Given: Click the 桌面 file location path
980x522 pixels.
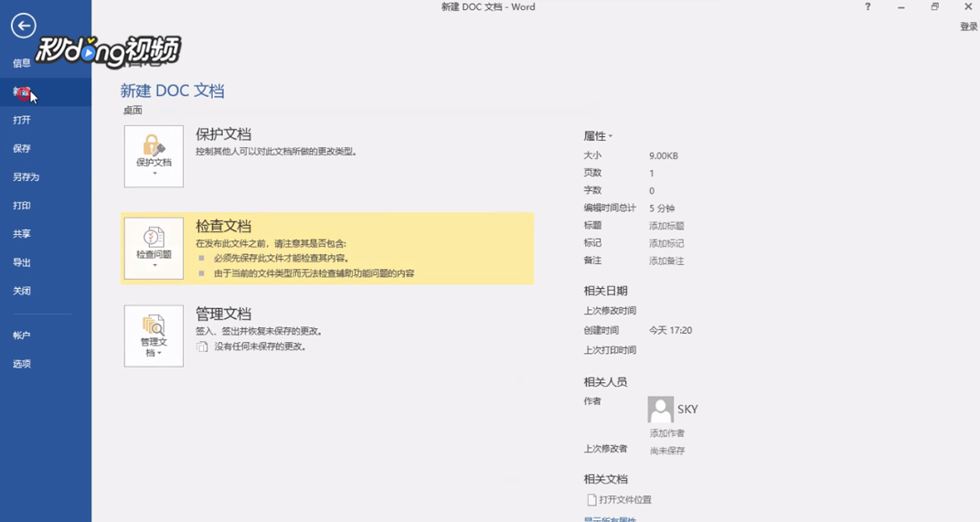Looking at the screenshot, I should 133,110.
